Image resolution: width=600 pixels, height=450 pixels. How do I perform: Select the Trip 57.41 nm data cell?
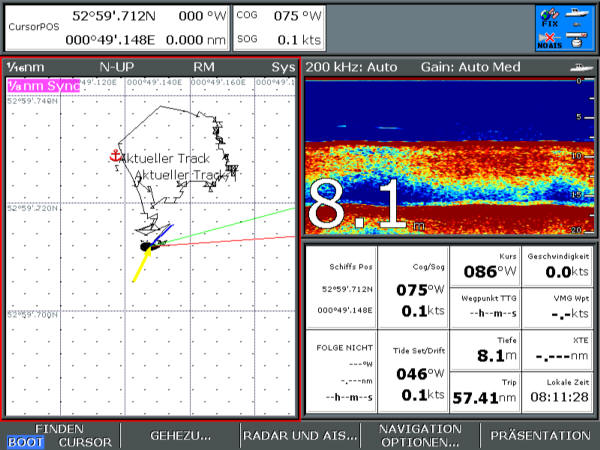(x=487, y=391)
